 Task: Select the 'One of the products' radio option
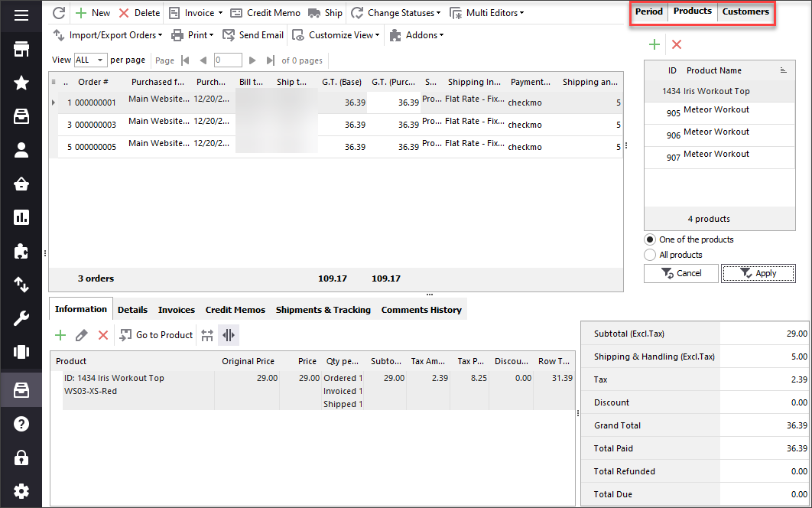(x=651, y=239)
